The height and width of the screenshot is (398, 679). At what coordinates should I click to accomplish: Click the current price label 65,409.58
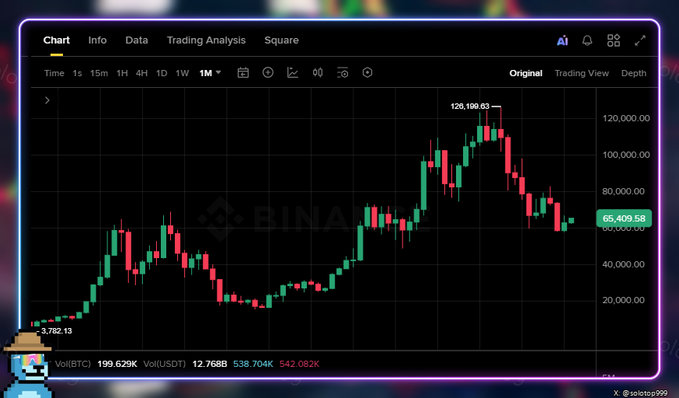click(624, 218)
